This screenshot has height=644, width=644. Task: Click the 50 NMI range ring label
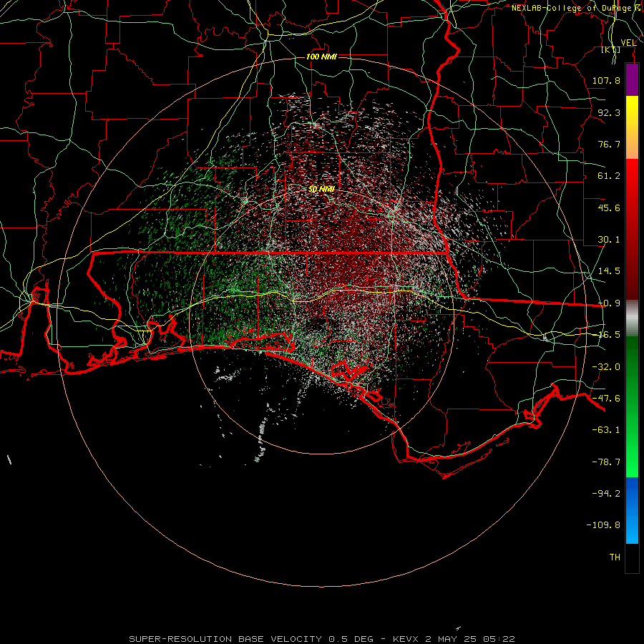(x=321, y=189)
